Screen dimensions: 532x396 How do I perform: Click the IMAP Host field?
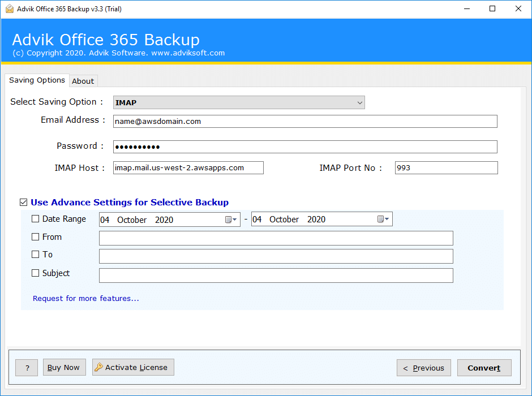pos(188,168)
